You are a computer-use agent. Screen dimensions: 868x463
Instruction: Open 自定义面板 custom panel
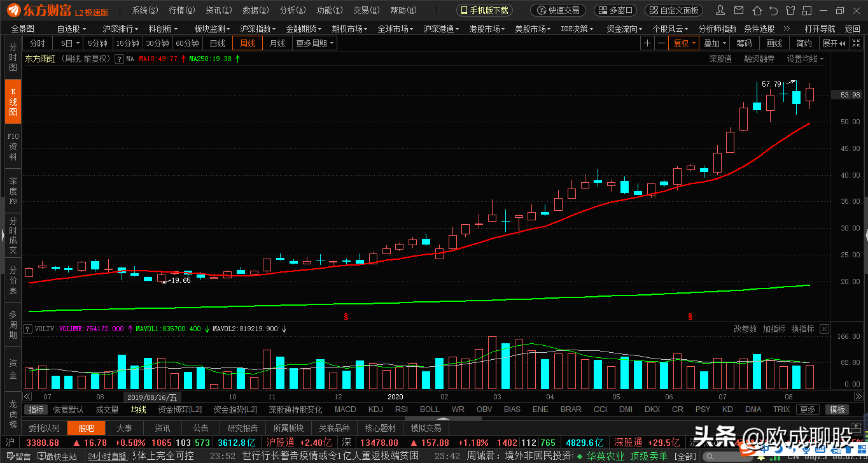[674, 10]
